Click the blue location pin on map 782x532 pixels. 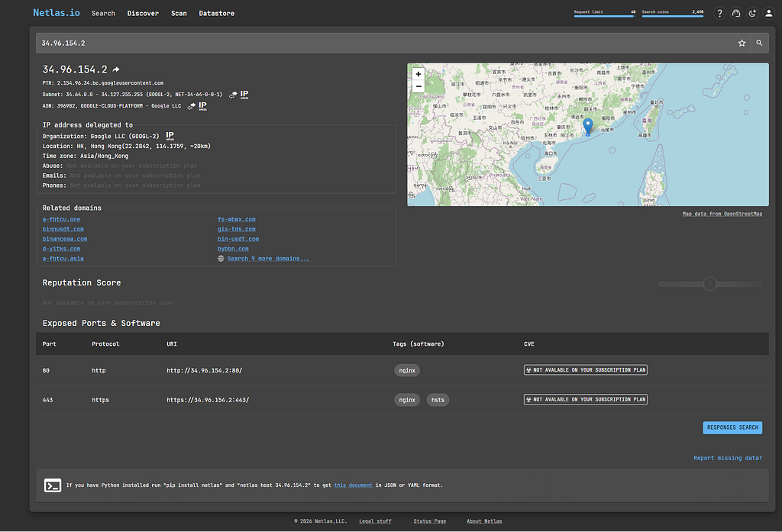(588, 126)
